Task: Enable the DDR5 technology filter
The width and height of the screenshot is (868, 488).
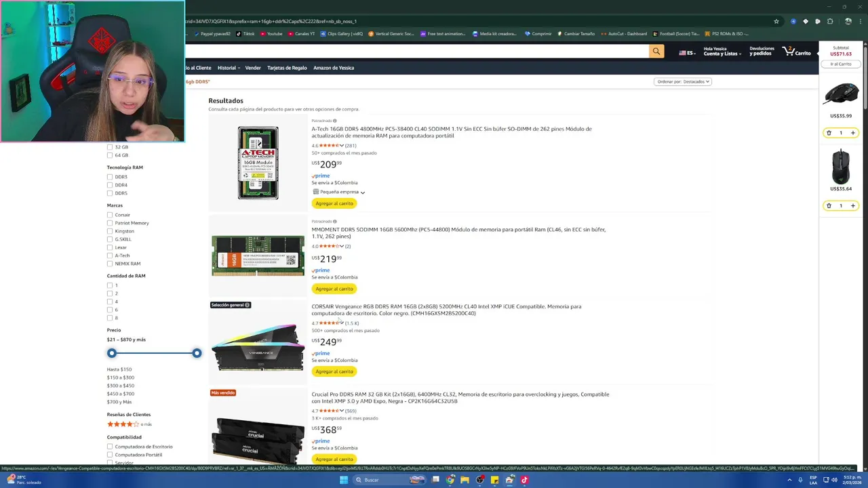Action: point(110,193)
